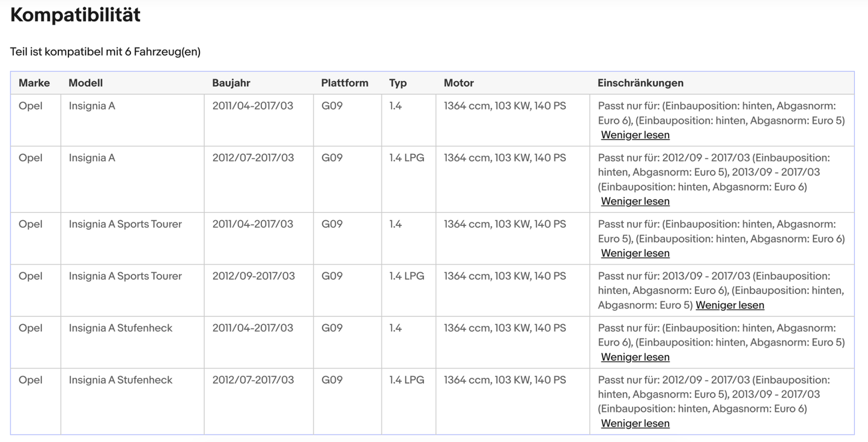Select the Insignia A Stufenheck model cell in the 1.4 LPG row
The height and width of the screenshot is (442, 868).
point(121,380)
